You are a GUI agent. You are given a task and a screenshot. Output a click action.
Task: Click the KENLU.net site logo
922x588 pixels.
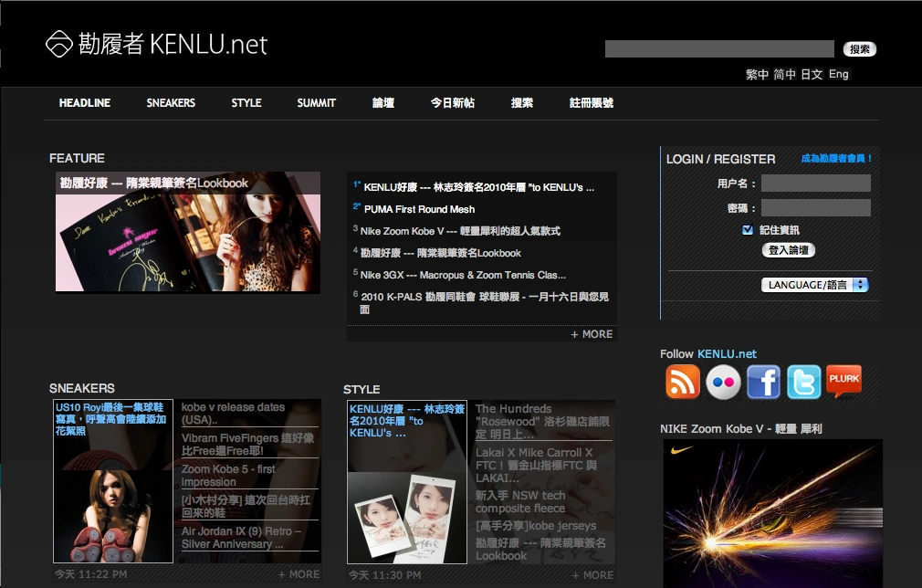point(156,44)
